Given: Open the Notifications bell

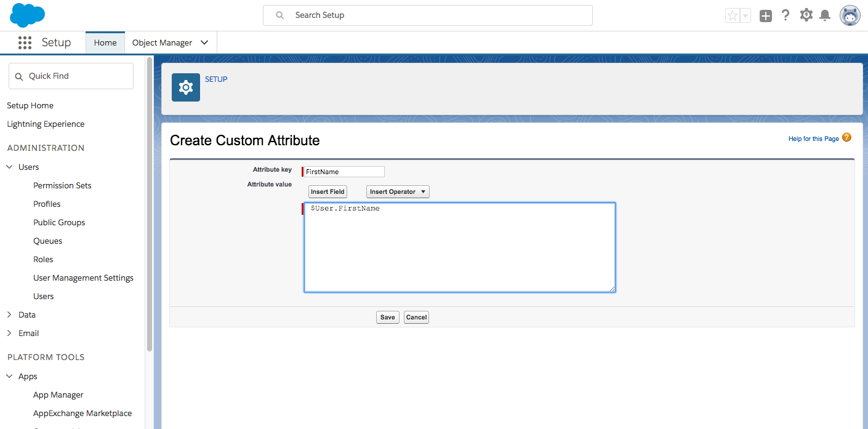Looking at the screenshot, I should pyautogui.click(x=825, y=15).
